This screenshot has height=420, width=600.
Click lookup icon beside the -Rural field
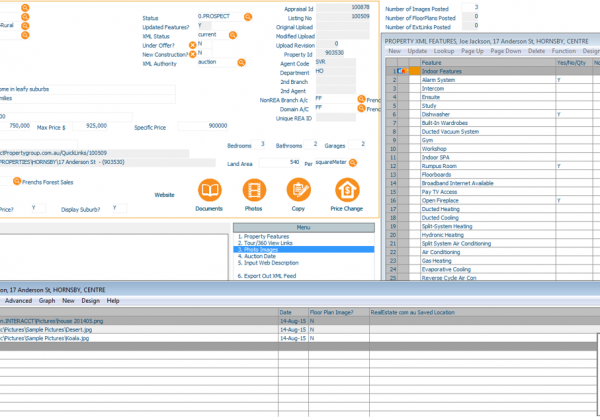click(x=25, y=26)
